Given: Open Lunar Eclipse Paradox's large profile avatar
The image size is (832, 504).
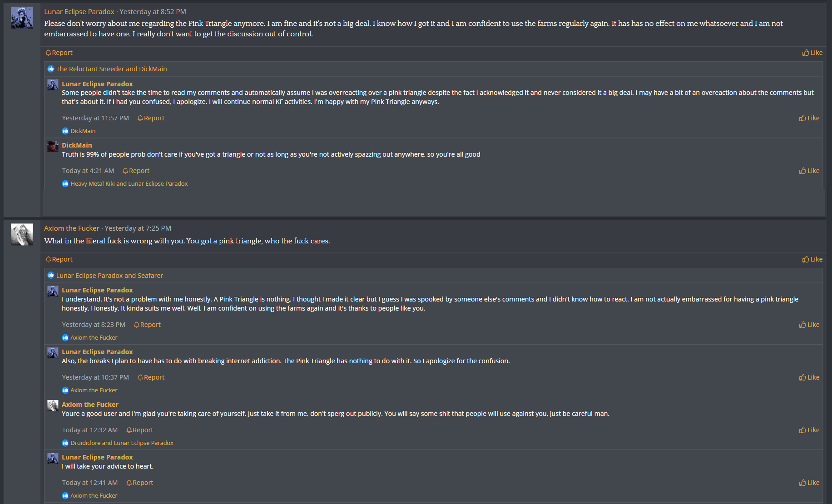Looking at the screenshot, I should [22, 18].
